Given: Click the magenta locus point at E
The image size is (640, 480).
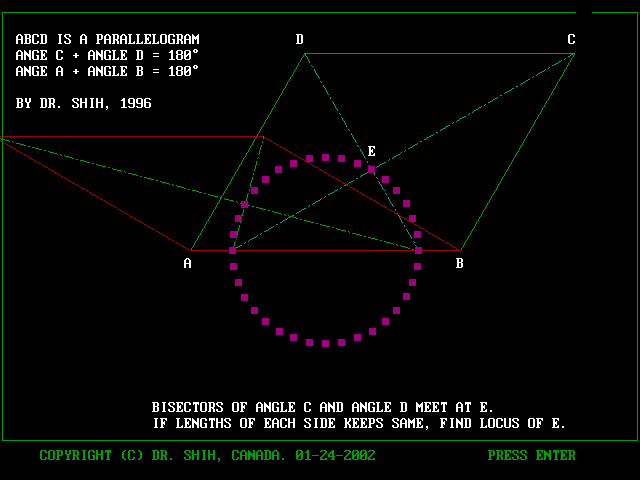Looking at the screenshot, I should (x=371, y=169).
